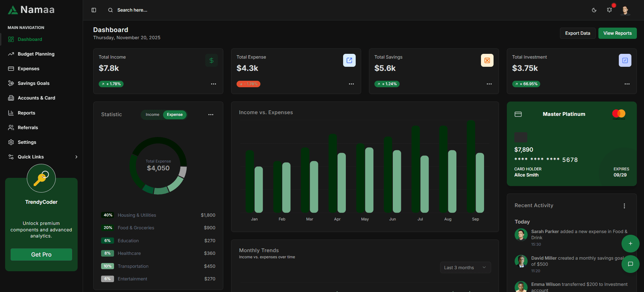
Task: Select the Expense statistic toggle
Action: click(175, 114)
